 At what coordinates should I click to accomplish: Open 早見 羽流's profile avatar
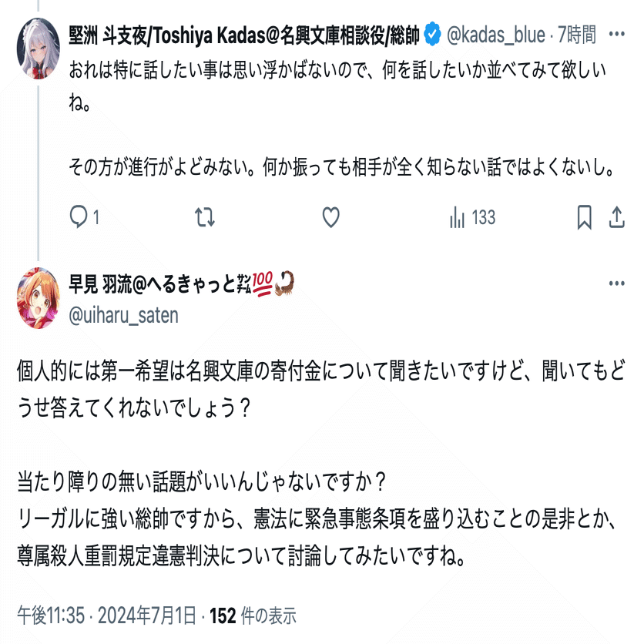tap(38, 298)
